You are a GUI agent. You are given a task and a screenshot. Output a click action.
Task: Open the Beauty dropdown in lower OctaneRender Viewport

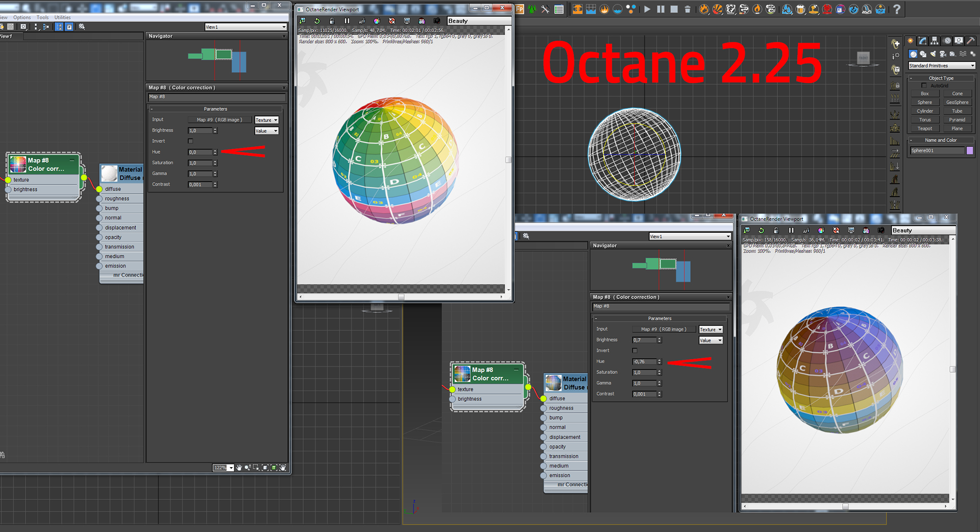point(923,230)
